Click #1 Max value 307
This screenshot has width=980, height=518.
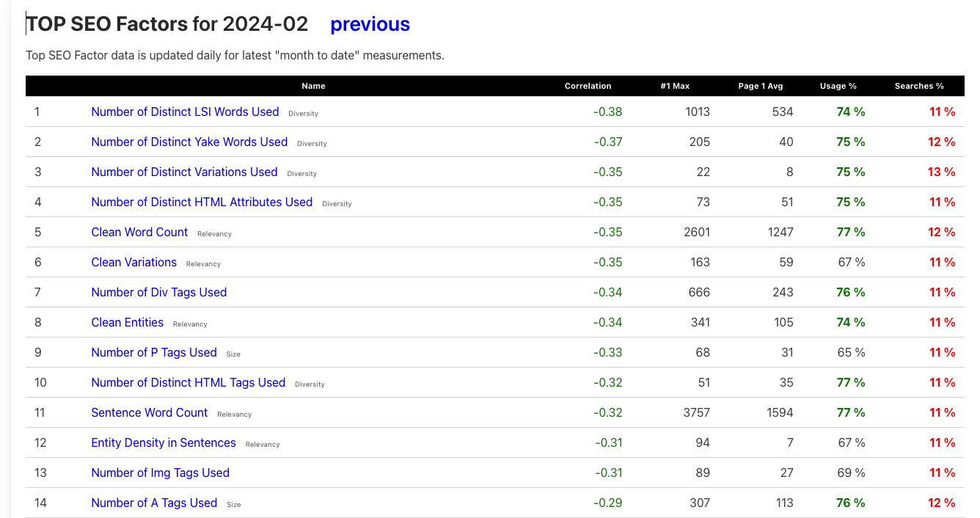tap(700, 503)
